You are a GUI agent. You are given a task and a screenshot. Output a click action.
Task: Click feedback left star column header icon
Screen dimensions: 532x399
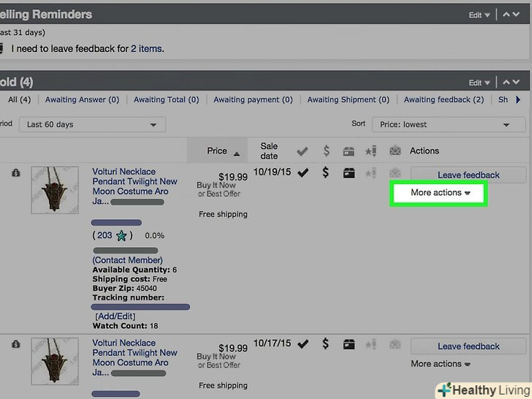coord(370,151)
